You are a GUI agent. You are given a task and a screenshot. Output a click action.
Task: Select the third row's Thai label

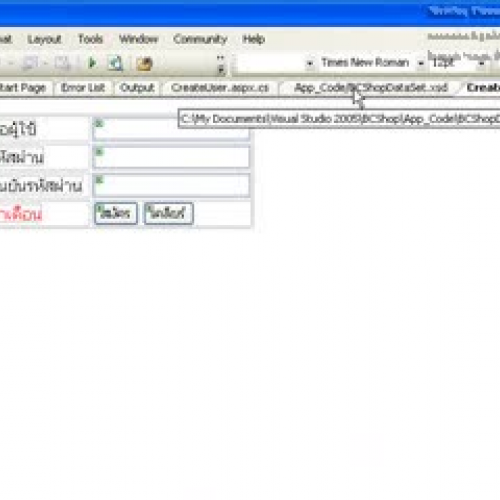(x=41, y=185)
